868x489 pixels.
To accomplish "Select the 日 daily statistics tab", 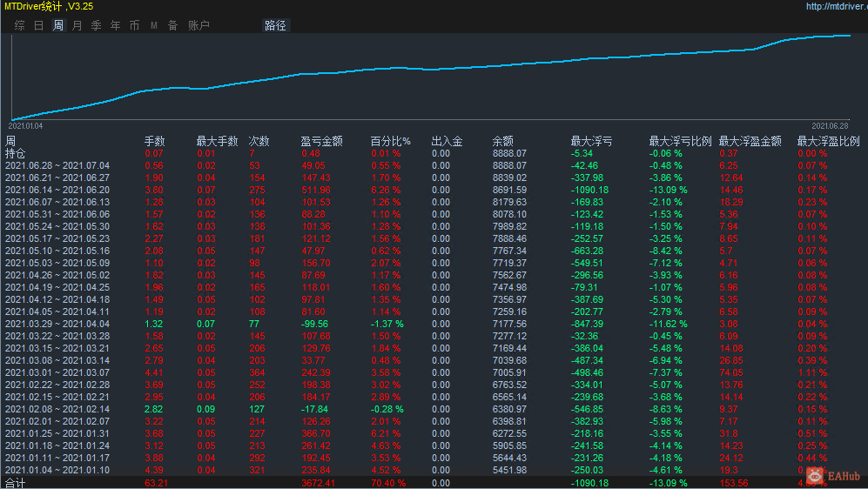I will tap(39, 25).
